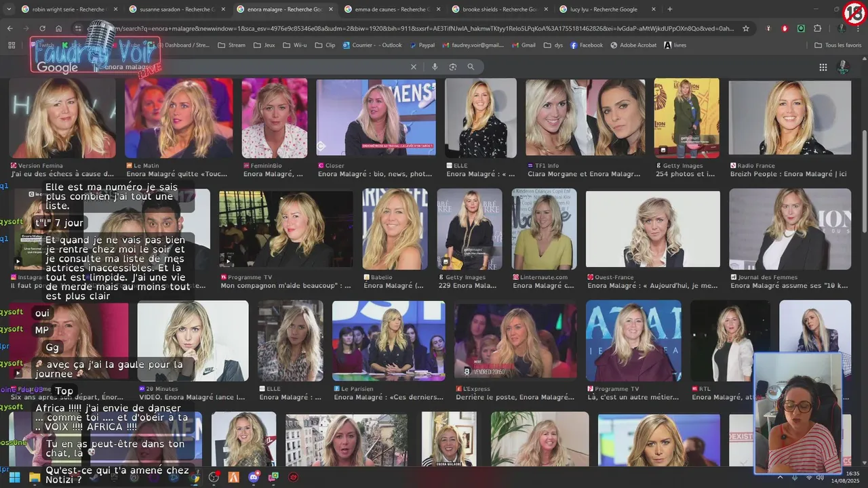Open the Le Parisien image result
The width and height of the screenshot is (868, 488).
coord(389,341)
